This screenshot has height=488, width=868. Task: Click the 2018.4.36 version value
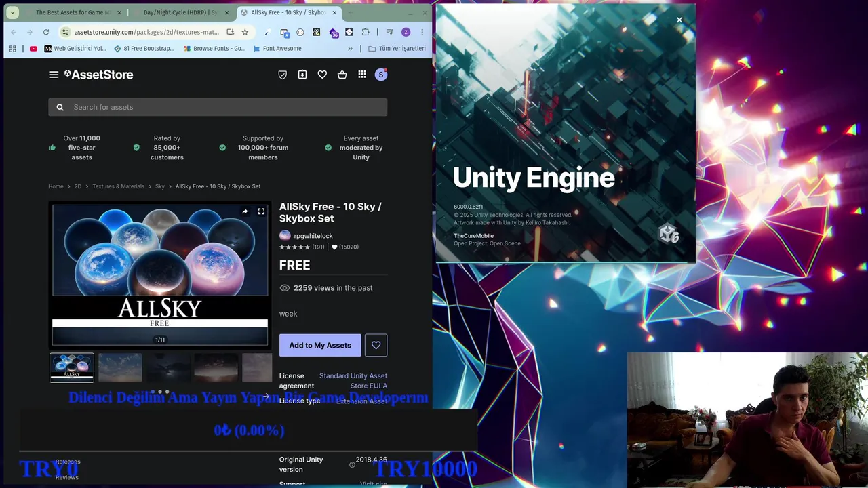372,460
